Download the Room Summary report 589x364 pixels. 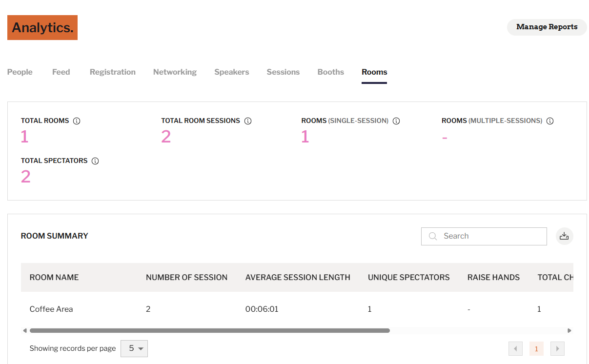(x=565, y=236)
